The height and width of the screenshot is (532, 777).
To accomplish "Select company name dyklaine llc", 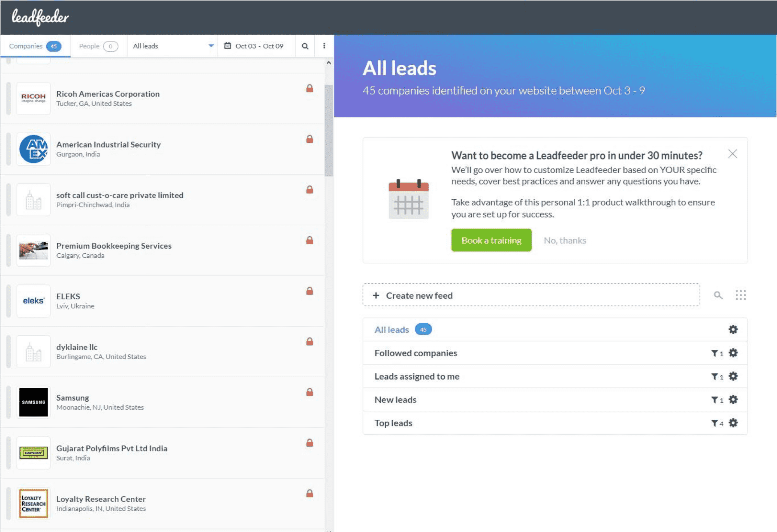I will click(77, 347).
